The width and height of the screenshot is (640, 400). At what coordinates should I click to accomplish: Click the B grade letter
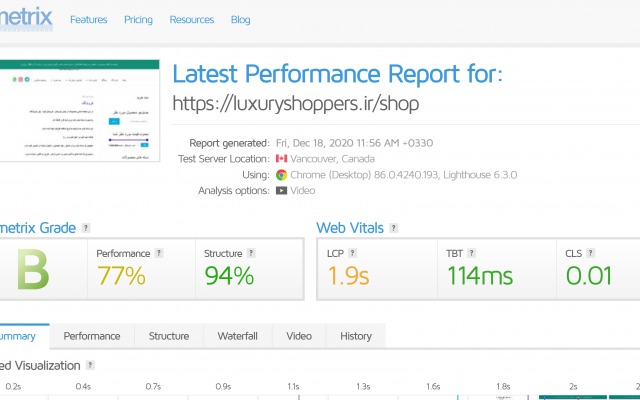tap(33, 270)
